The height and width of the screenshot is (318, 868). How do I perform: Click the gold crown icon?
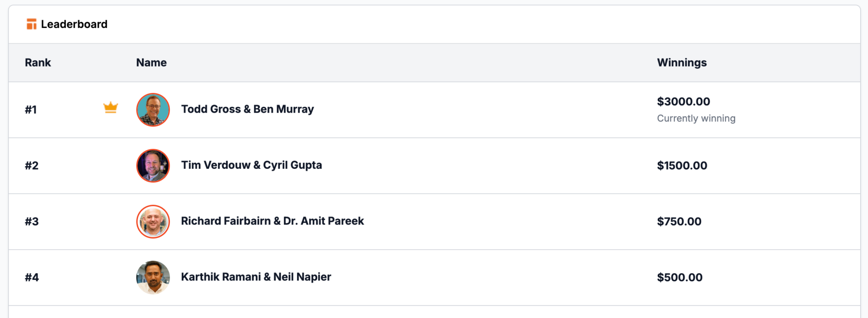(x=110, y=108)
